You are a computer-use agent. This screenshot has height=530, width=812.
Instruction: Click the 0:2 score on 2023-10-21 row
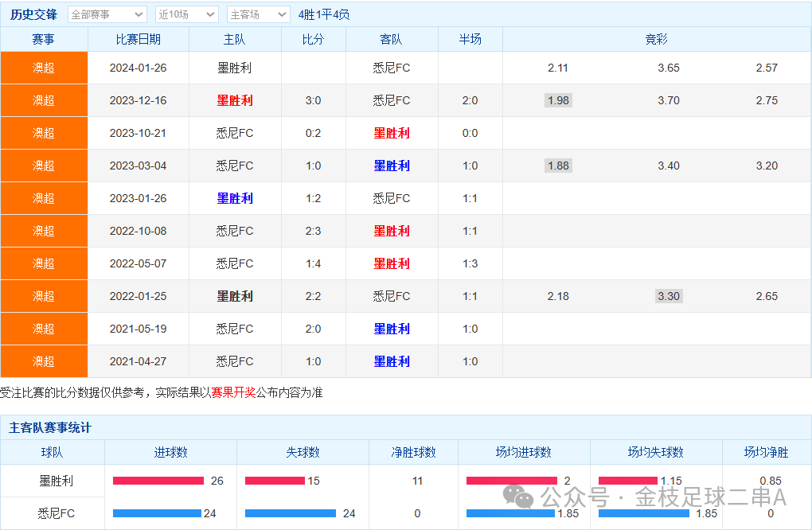(x=314, y=133)
